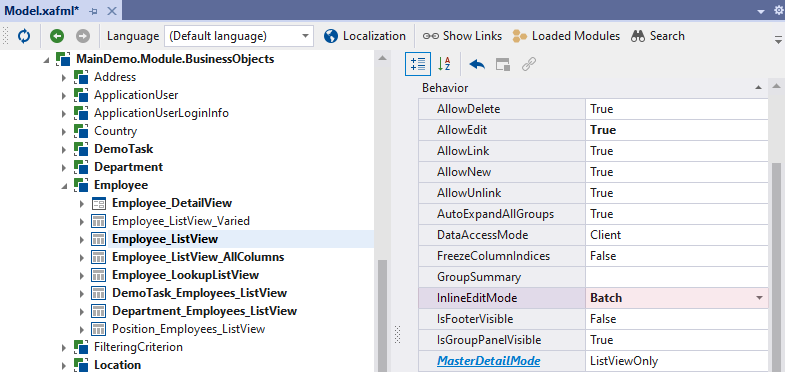785x372 pixels.
Task: Click the tree panel scroll up arrow
Action: click(x=382, y=58)
